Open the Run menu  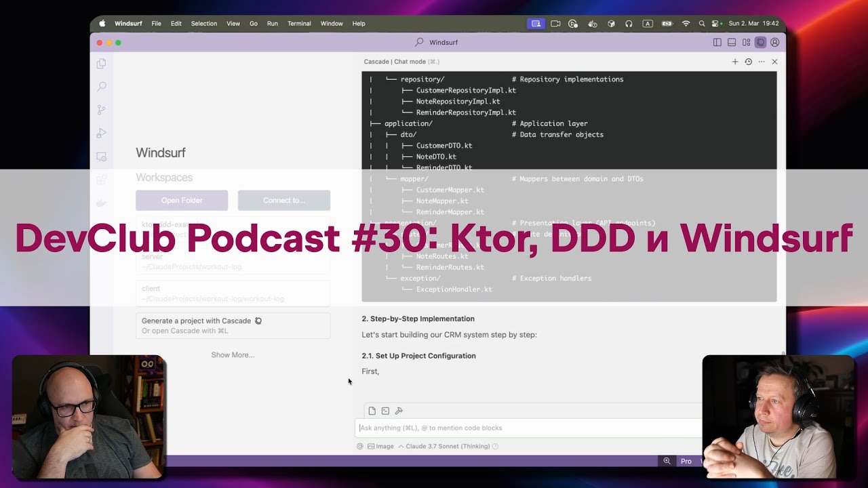click(273, 23)
